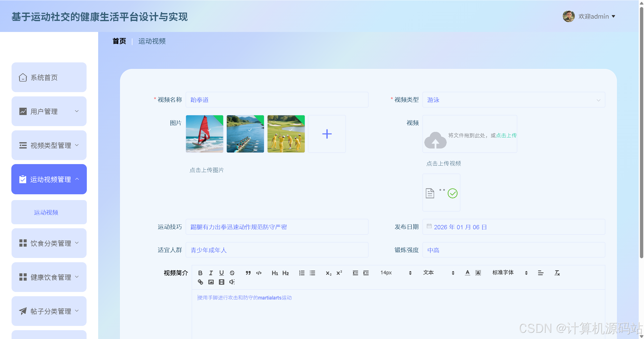
Task: Insert ordered list
Action: [302, 273]
